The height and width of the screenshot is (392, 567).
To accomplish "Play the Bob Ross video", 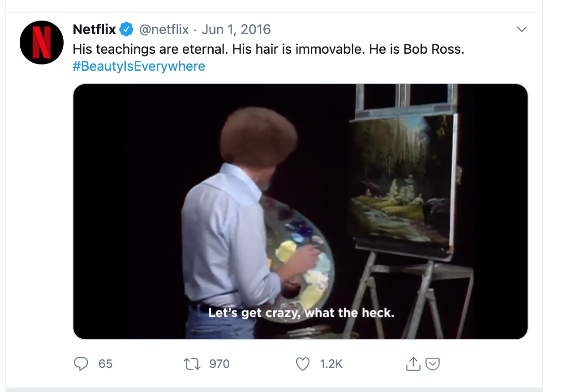I will (300, 211).
